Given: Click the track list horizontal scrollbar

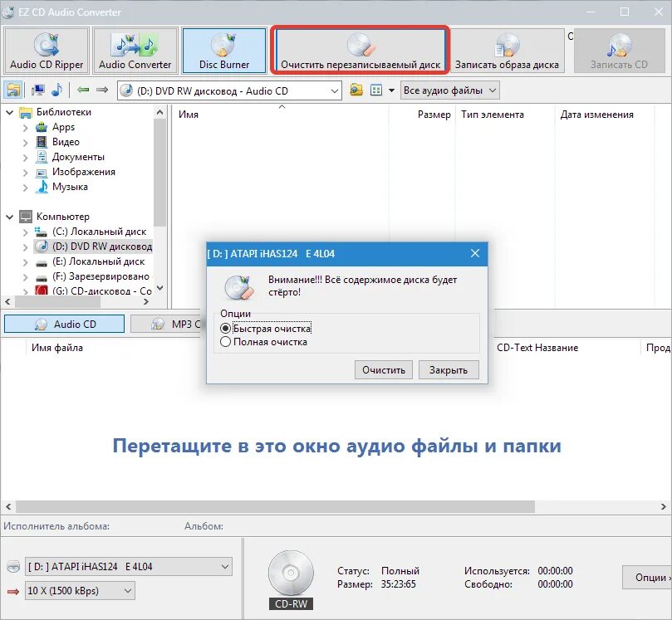Looking at the screenshot, I should click(275, 506).
